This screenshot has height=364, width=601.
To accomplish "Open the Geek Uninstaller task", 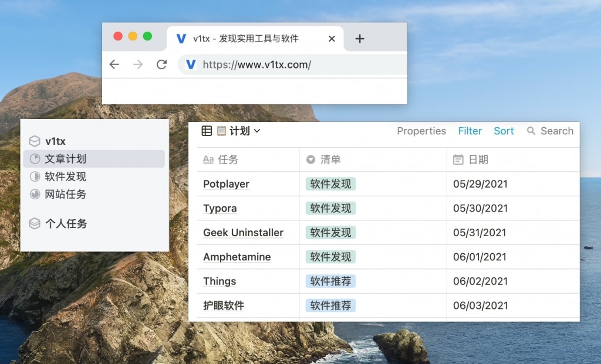I will pos(244,233).
